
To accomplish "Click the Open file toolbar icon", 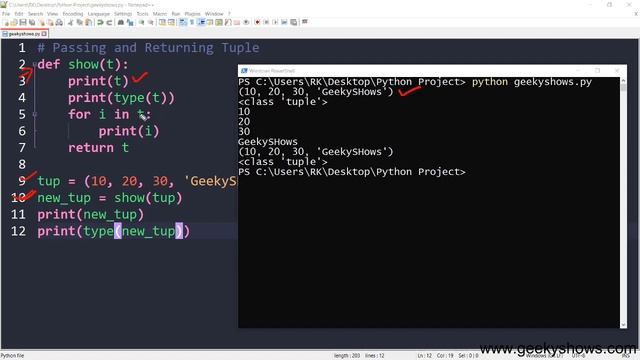I will coord(14,22).
